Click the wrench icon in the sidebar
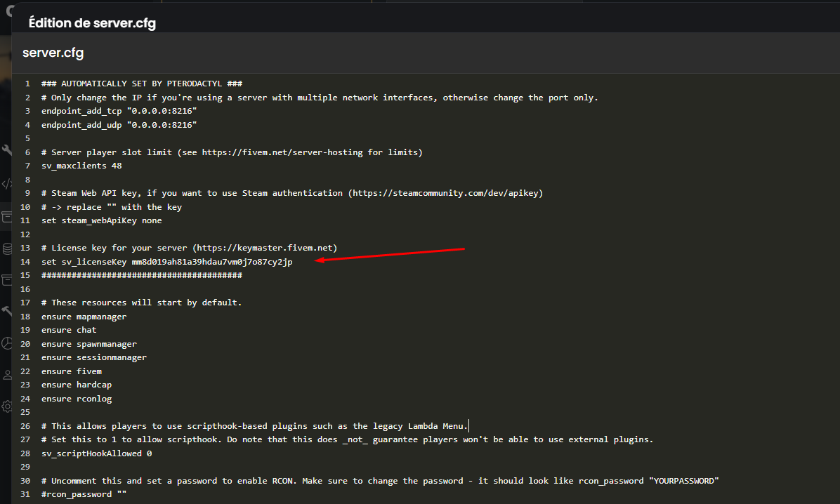 [x=6, y=151]
